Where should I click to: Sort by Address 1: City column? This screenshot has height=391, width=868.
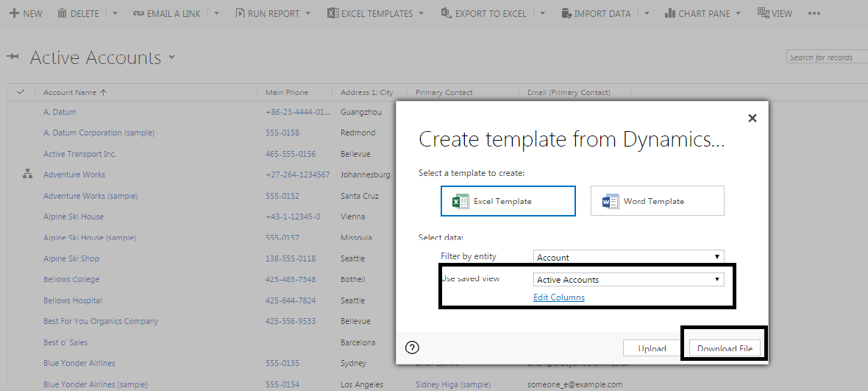[x=366, y=93]
